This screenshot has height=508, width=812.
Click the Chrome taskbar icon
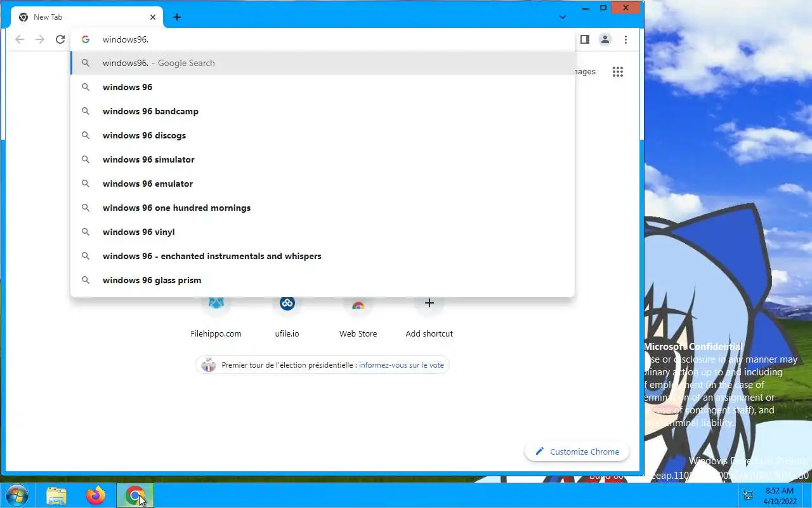134,495
